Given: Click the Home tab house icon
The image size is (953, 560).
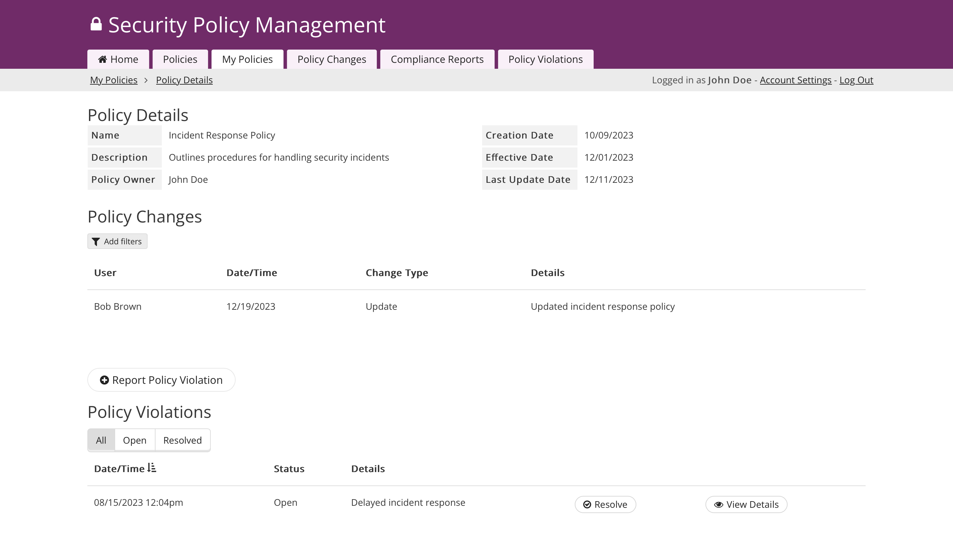Looking at the screenshot, I should pyautogui.click(x=102, y=59).
